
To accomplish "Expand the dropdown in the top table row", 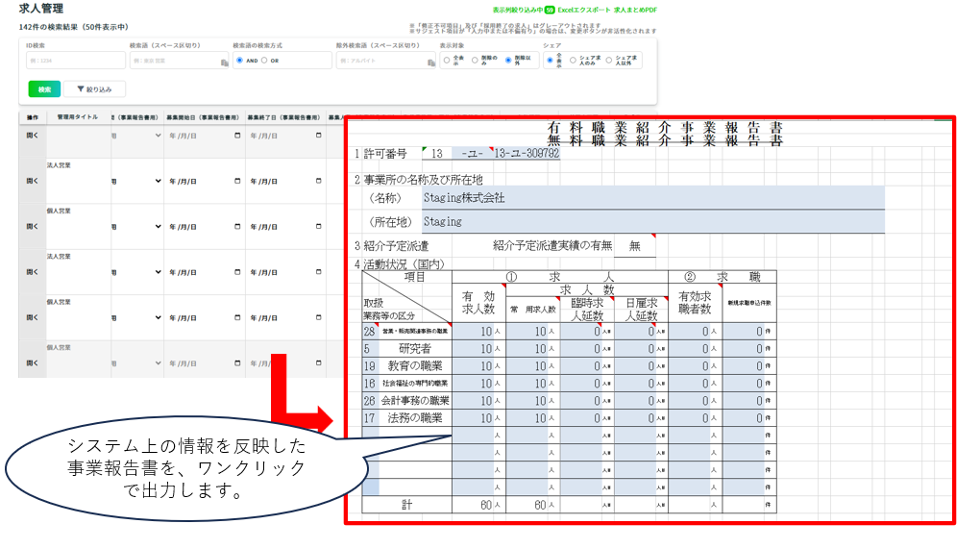I will [158, 136].
